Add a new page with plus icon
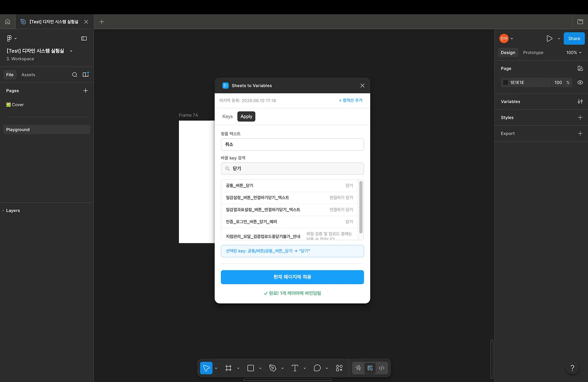Screen dimensions: 588x382 (x=86, y=91)
